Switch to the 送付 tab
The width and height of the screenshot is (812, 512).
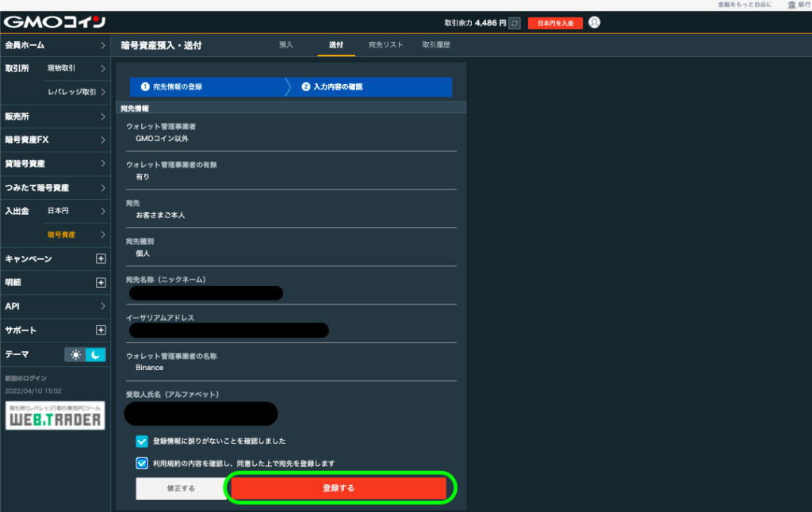tap(336, 45)
